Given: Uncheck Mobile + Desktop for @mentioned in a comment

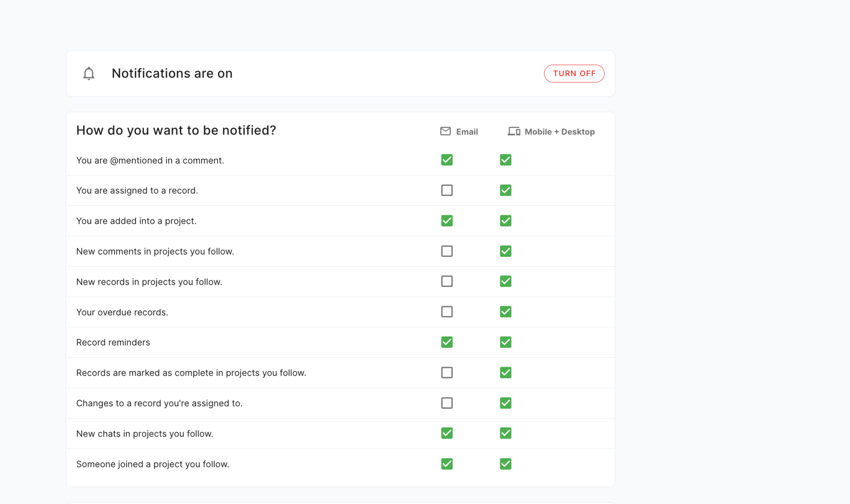Looking at the screenshot, I should pyautogui.click(x=505, y=160).
